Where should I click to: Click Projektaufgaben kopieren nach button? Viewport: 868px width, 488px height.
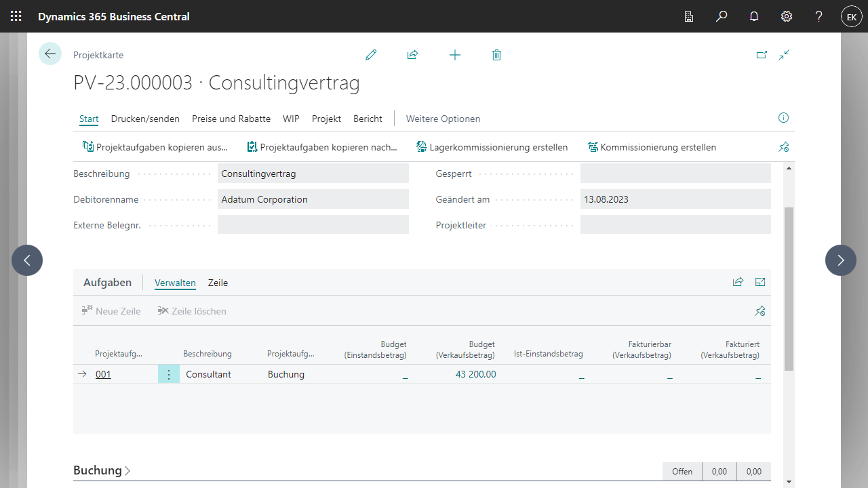point(322,147)
